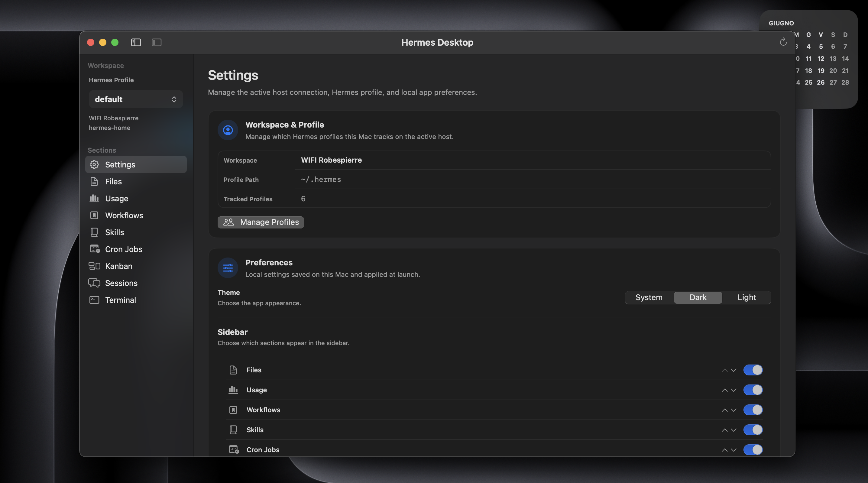Toggle the Workflows sidebar switch

pos(753,410)
